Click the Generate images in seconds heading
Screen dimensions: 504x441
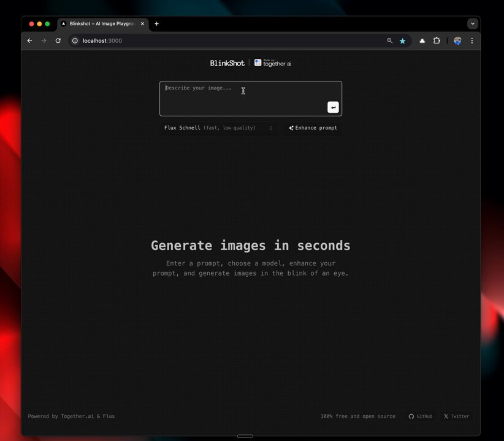point(251,246)
